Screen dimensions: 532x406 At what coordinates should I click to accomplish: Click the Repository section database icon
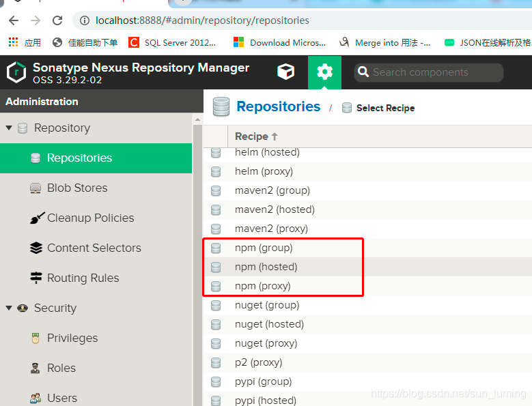(23, 128)
